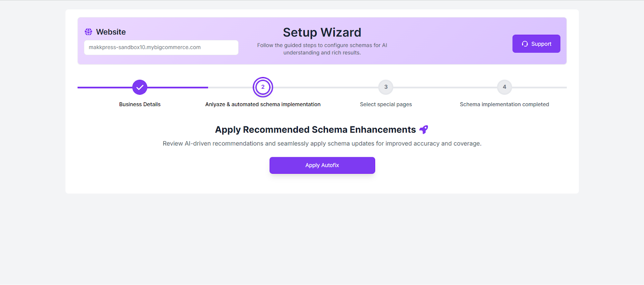This screenshot has width=644, height=285.
Task: Jump to step 3 circle
Action: pos(386,87)
